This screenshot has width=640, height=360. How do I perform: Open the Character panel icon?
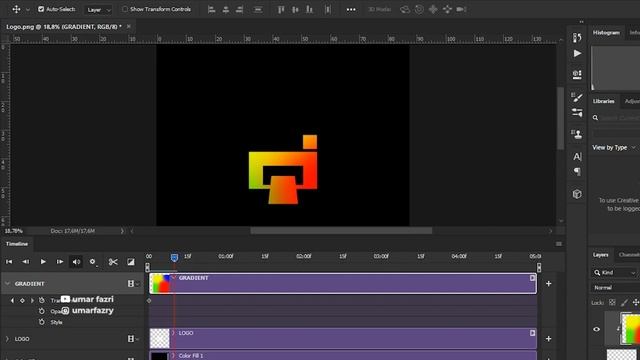pos(577,156)
